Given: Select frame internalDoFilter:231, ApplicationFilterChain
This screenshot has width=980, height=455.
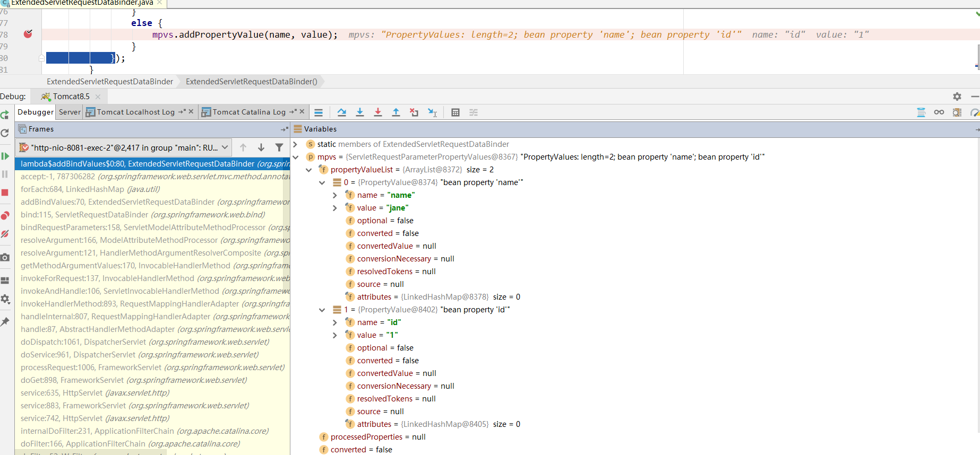Looking at the screenshot, I should (x=152, y=431).
